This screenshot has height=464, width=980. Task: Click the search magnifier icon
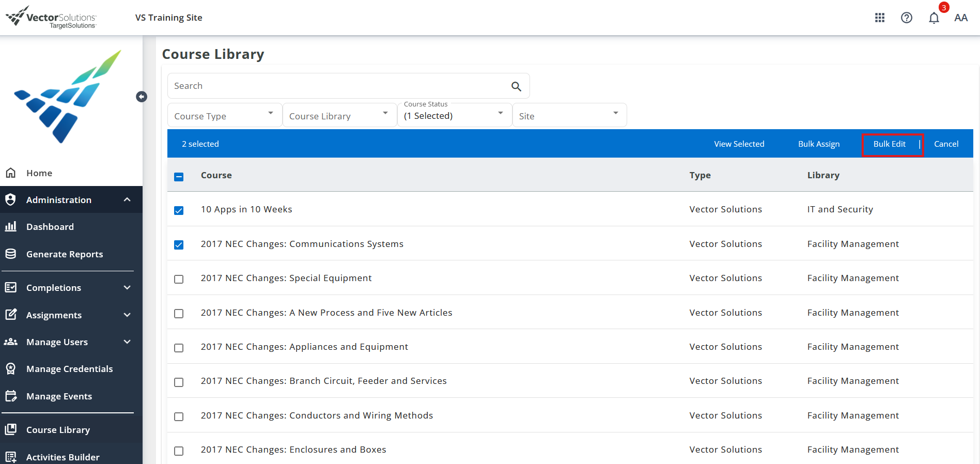point(516,86)
